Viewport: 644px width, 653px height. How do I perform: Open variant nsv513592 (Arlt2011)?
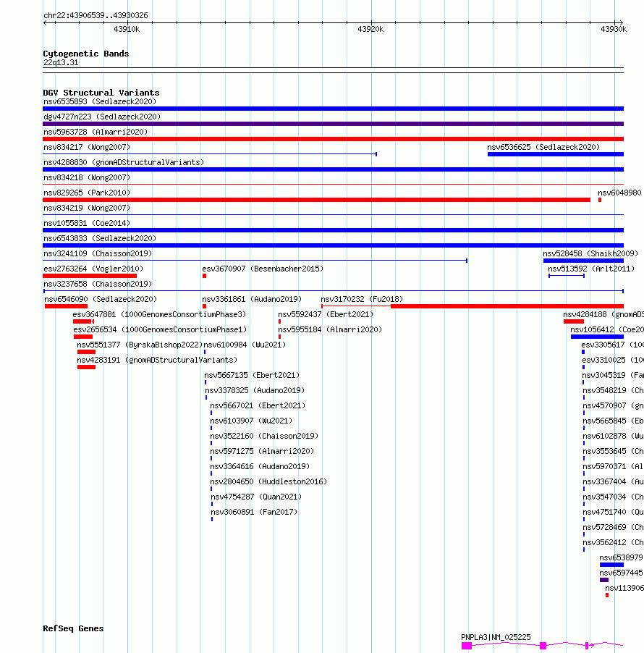[591, 269]
